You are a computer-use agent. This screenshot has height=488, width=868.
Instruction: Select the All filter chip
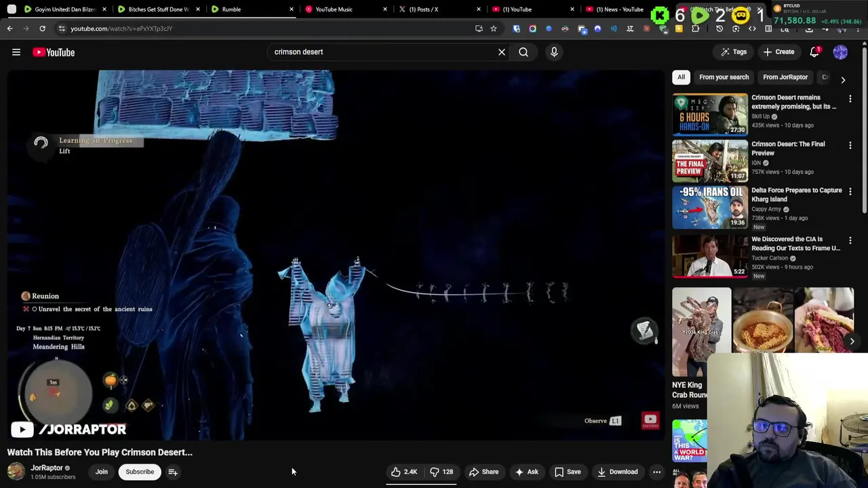[x=681, y=77]
